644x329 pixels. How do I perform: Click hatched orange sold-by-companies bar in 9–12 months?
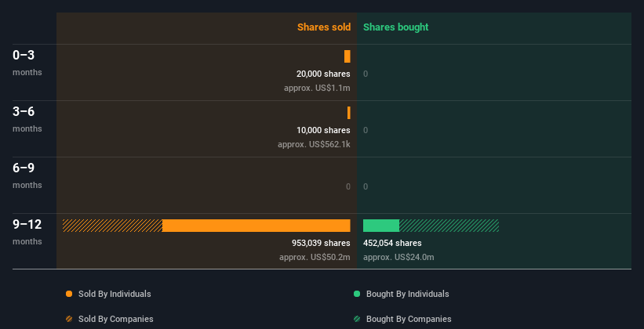click(112, 226)
